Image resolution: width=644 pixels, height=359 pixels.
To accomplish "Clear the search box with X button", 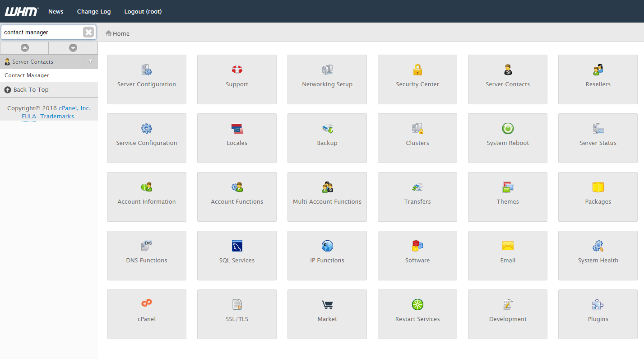I will (x=88, y=32).
